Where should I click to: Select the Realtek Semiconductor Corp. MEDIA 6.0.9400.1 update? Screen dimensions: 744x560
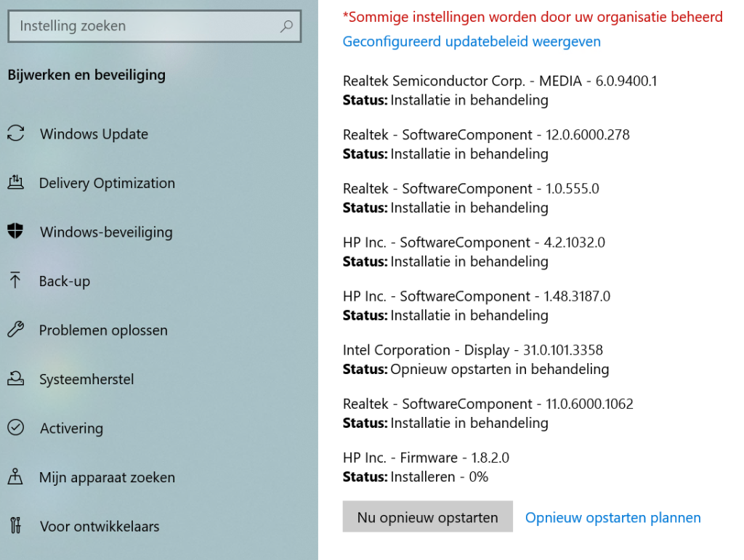500,81
